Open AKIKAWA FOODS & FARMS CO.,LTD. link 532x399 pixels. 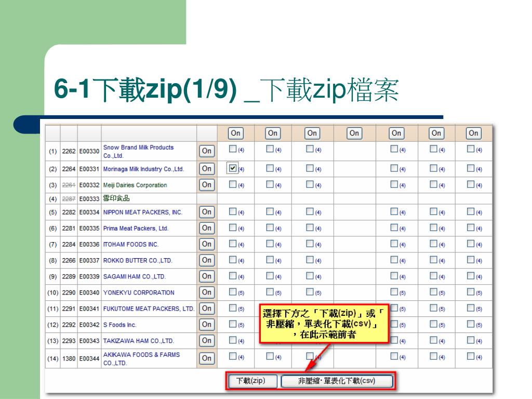tap(141, 358)
